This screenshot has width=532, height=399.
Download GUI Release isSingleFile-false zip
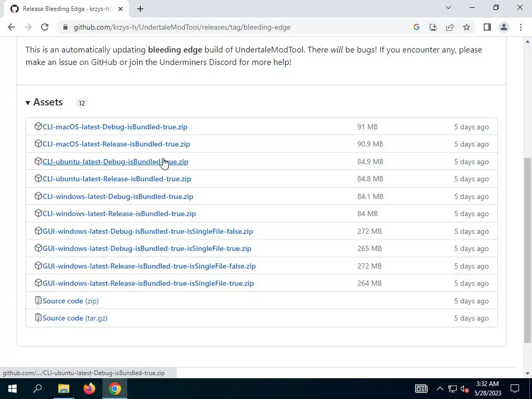[149, 266]
